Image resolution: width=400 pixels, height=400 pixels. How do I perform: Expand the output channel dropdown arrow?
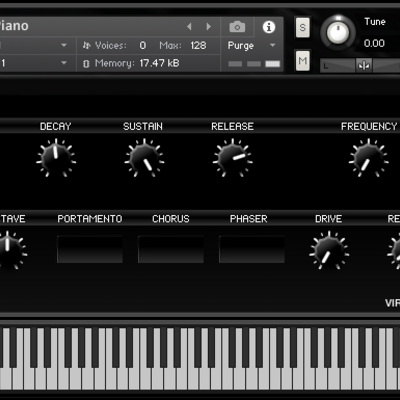[x=64, y=45]
